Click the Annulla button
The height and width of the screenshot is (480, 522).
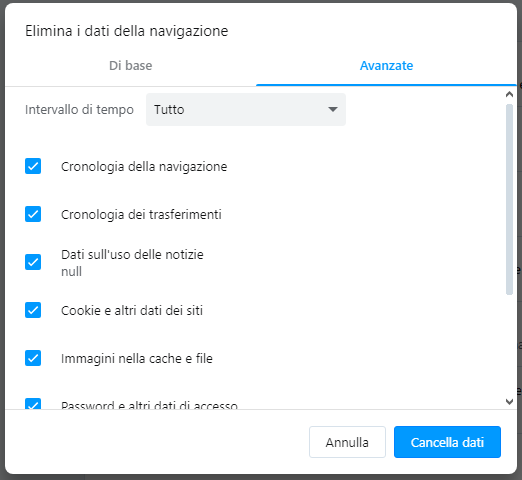coord(347,442)
